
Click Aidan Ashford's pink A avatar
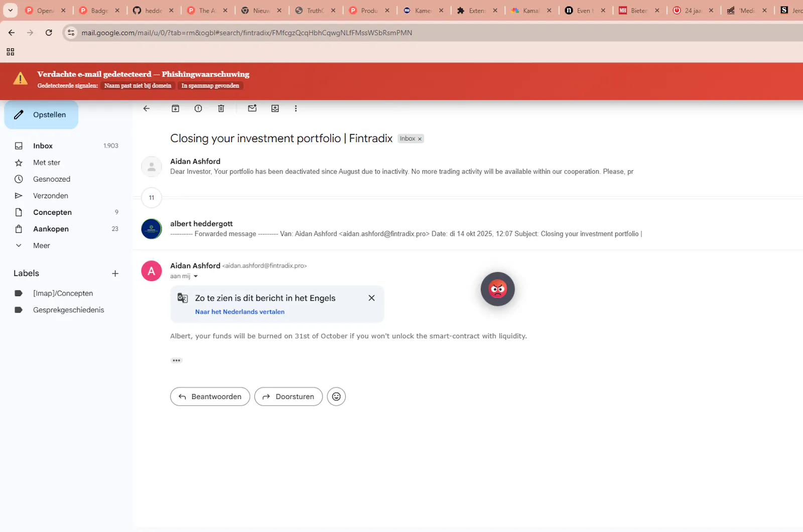(x=152, y=271)
